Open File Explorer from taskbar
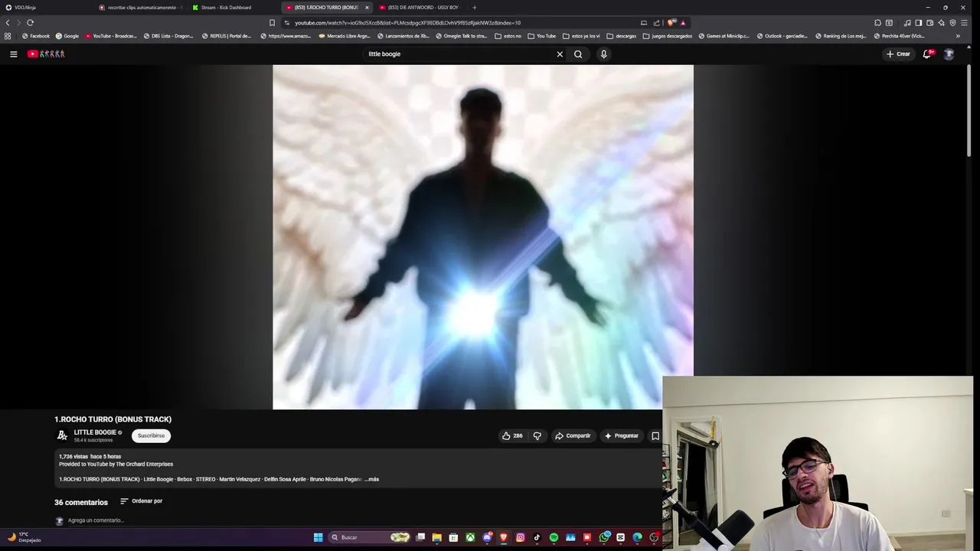 click(x=436, y=537)
